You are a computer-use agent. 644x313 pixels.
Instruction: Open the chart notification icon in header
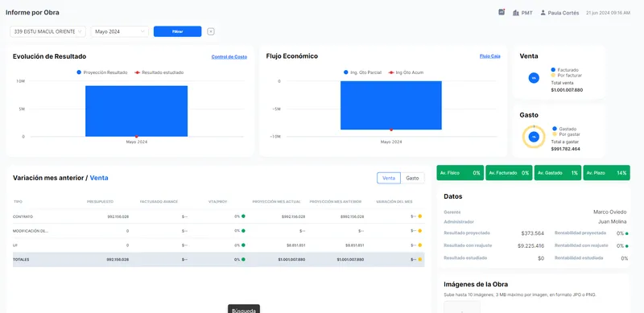502,12
